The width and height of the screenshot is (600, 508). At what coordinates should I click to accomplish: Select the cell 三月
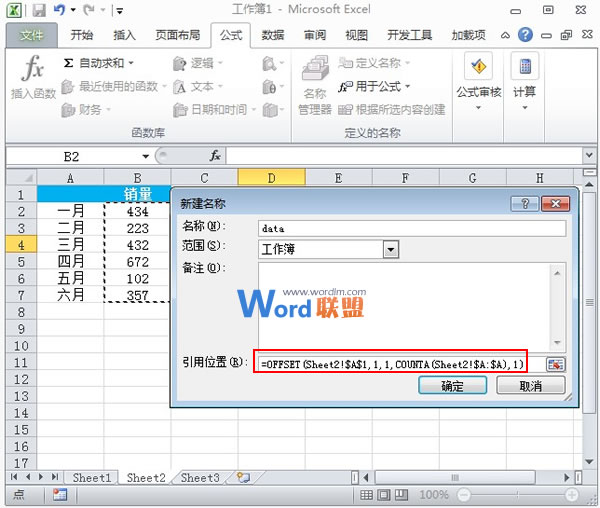point(70,245)
